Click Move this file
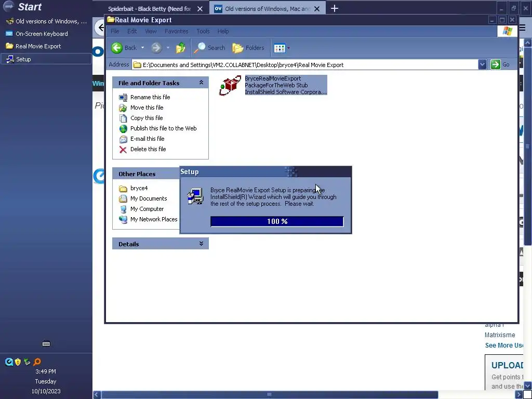Image resolution: width=532 pixels, height=399 pixels. click(147, 108)
